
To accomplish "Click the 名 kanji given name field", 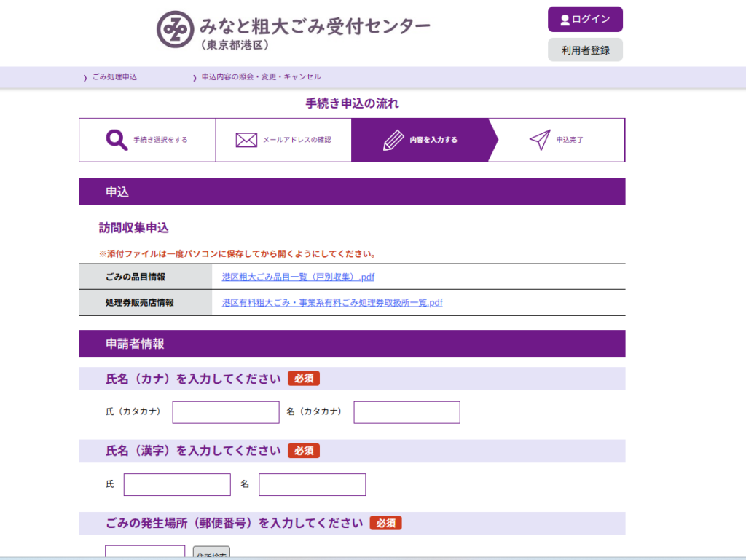I will 312,484.
